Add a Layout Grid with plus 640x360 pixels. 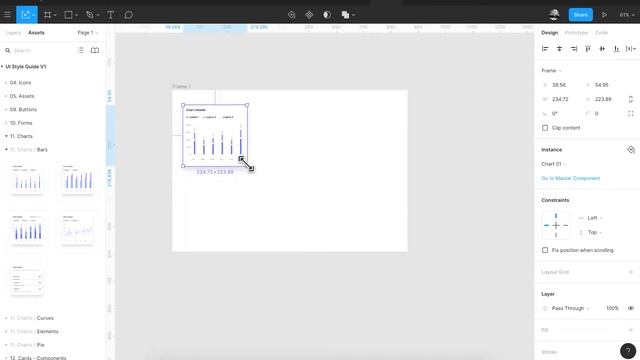[x=631, y=272]
